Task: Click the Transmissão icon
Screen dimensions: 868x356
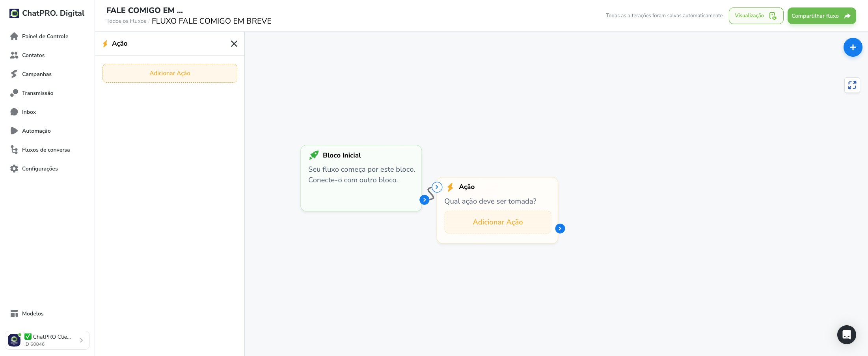Action: (x=14, y=93)
